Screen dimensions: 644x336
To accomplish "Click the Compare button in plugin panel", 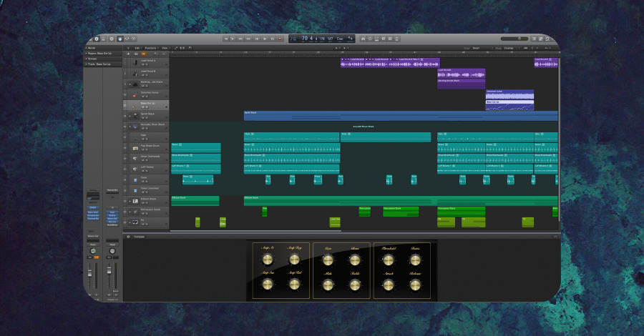I will [139, 236].
